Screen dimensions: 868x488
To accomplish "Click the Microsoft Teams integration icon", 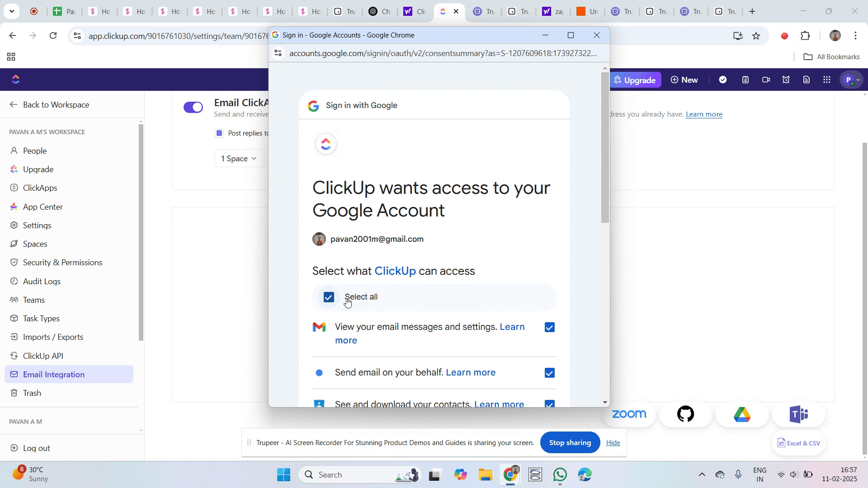I will (798, 414).
